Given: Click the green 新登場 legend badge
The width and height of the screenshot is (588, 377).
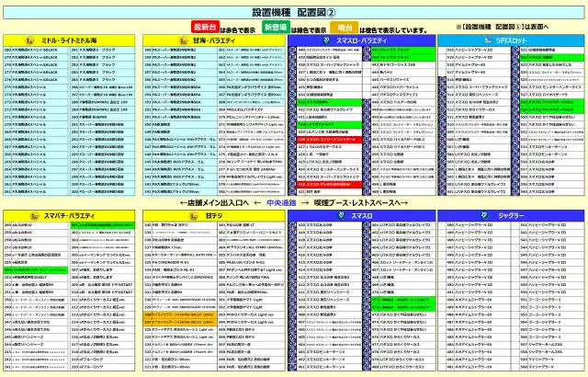Looking at the screenshot, I should point(276,28).
